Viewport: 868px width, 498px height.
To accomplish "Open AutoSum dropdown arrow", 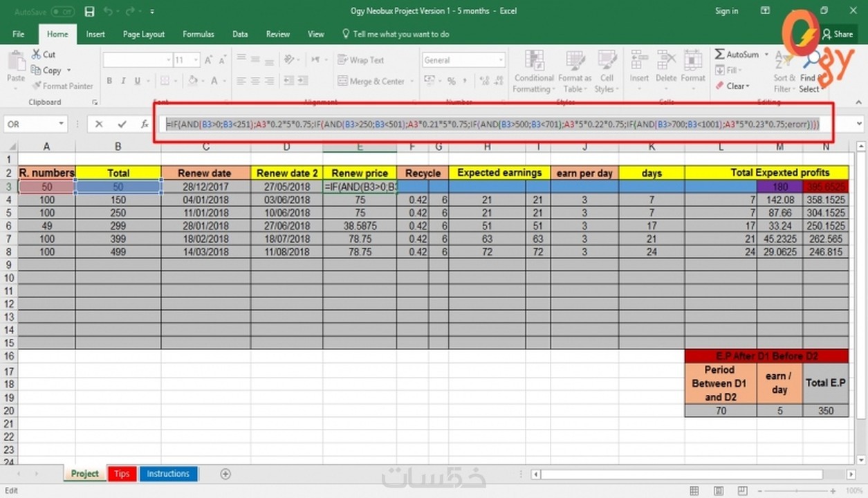I will tap(766, 55).
